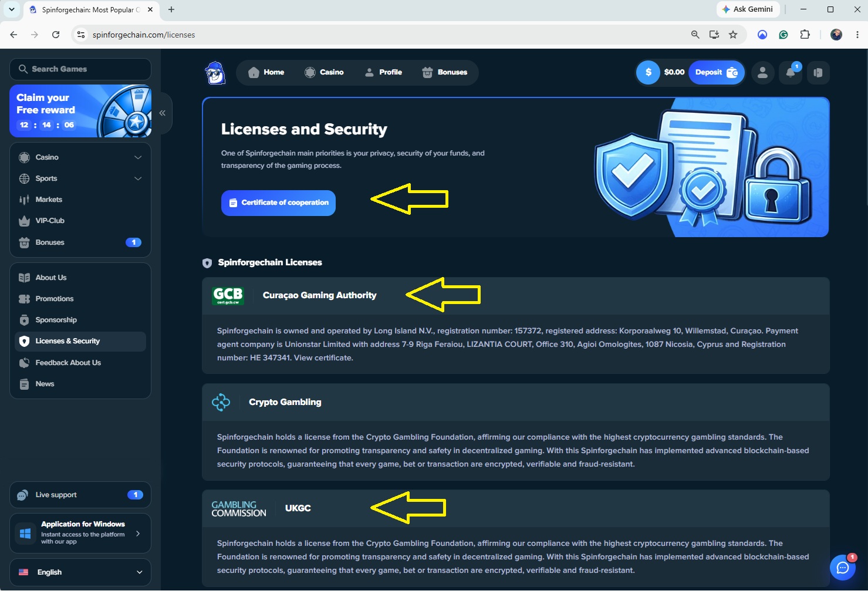
Task: Focus the Search Games field
Action: pos(80,69)
